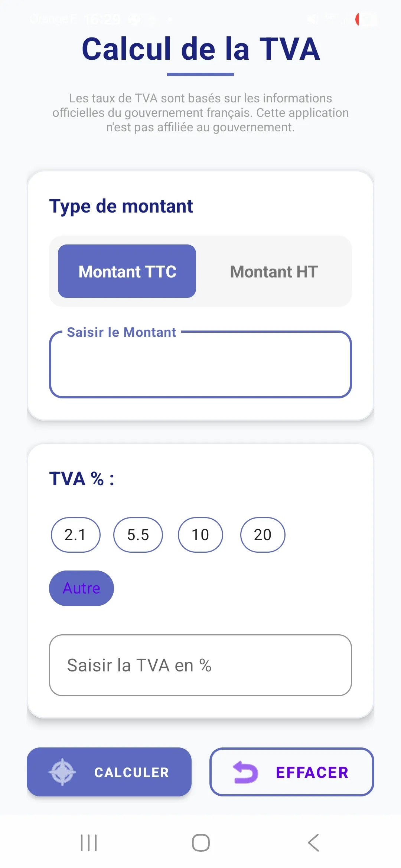Choose the 10 percent TVA chip

click(200, 535)
